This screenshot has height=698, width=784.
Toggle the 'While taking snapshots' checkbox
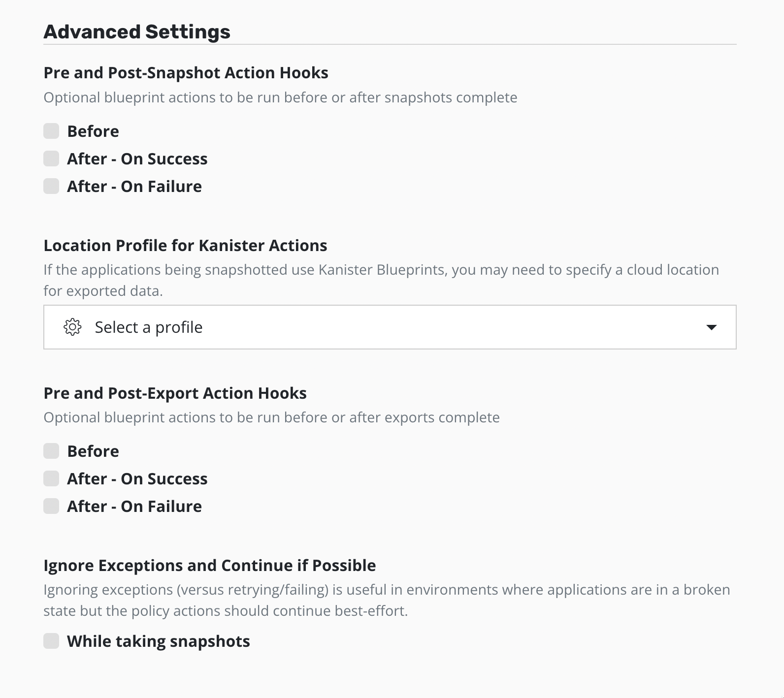51,641
